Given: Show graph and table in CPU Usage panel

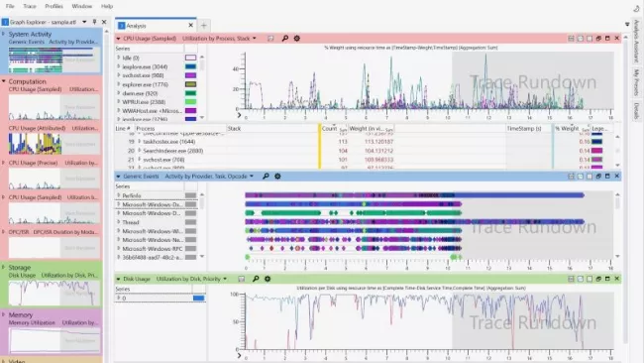Looking at the screenshot, I should (x=571, y=39).
